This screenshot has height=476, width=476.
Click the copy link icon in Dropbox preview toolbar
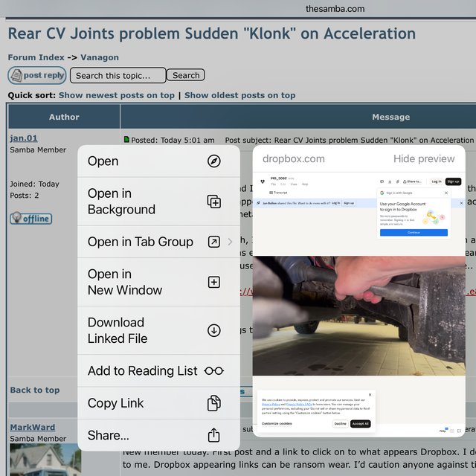(397, 181)
